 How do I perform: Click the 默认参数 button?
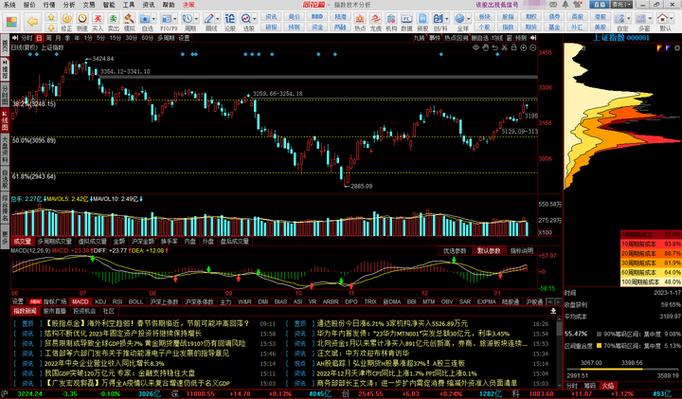coord(488,251)
